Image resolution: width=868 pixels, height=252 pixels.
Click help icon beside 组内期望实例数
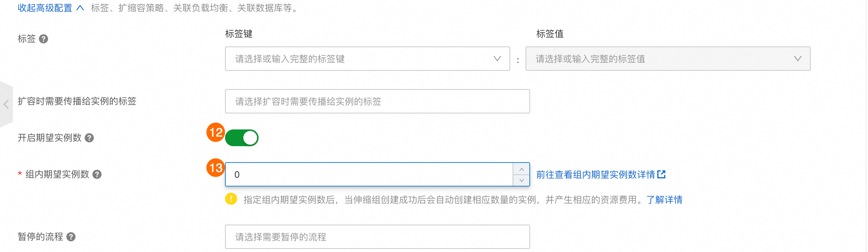[97, 174]
